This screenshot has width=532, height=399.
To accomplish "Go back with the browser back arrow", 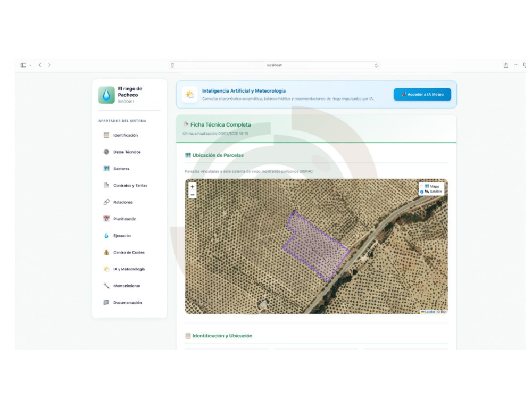I will 40,65.
